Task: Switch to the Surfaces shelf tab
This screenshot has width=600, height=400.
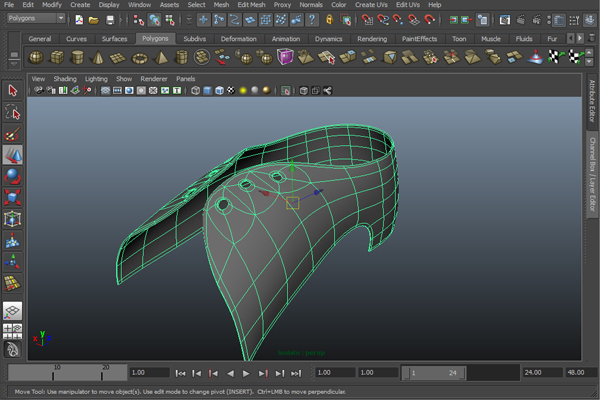Action: click(x=114, y=39)
